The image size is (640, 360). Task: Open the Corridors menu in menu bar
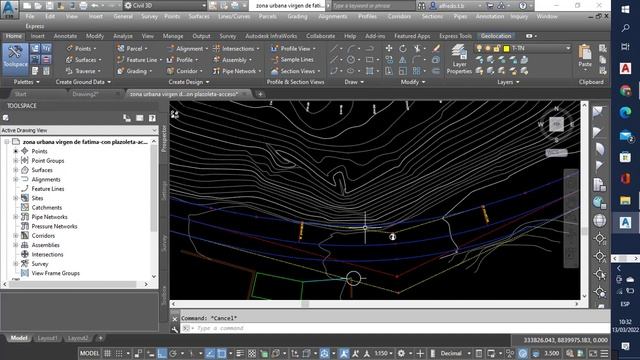click(399, 16)
